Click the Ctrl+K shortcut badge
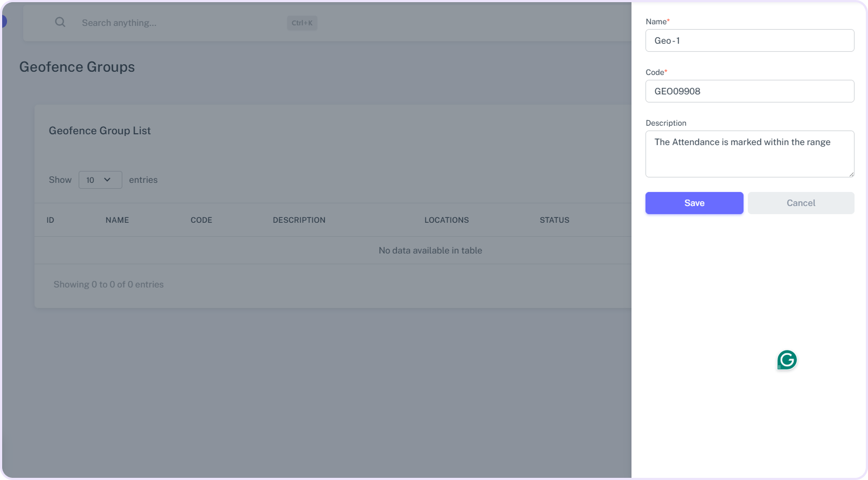Screen dimensions: 868x480 (x=302, y=23)
